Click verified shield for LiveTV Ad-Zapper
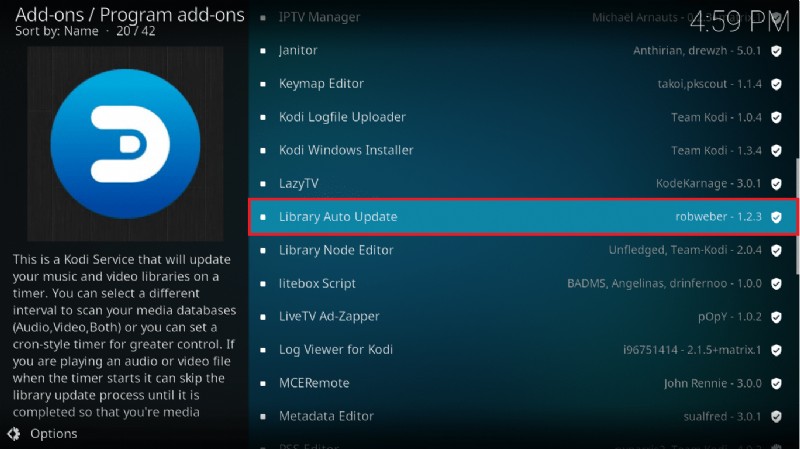 click(x=776, y=317)
